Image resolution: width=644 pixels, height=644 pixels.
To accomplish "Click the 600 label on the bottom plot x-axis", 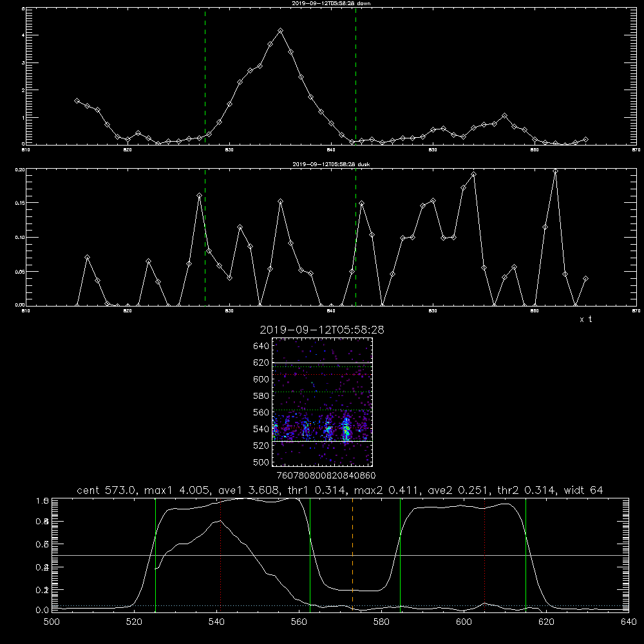I will pos(464,622).
